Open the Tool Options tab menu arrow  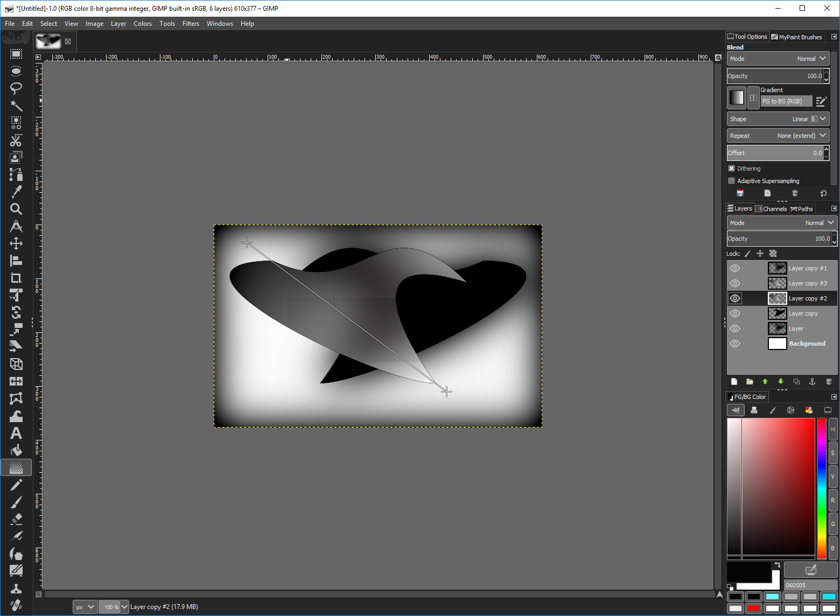click(x=834, y=37)
